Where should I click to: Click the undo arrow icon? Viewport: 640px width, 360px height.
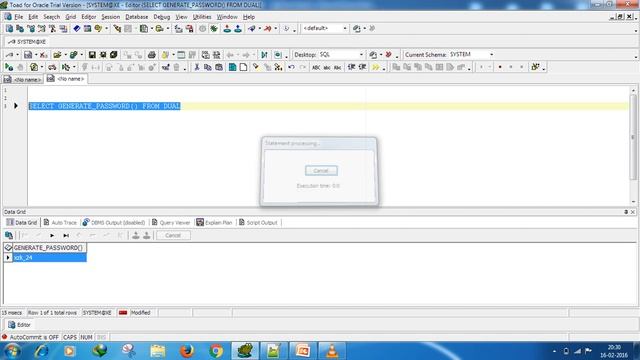pyautogui.click(x=291, y=67)
